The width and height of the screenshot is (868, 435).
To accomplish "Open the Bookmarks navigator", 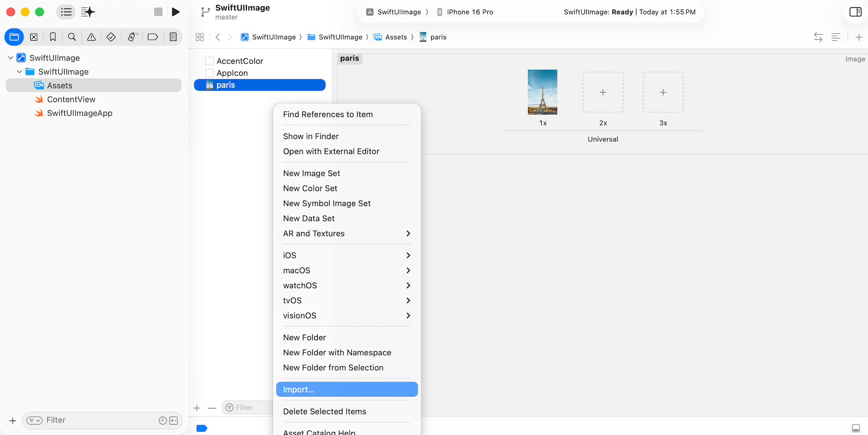I will 53,37.
